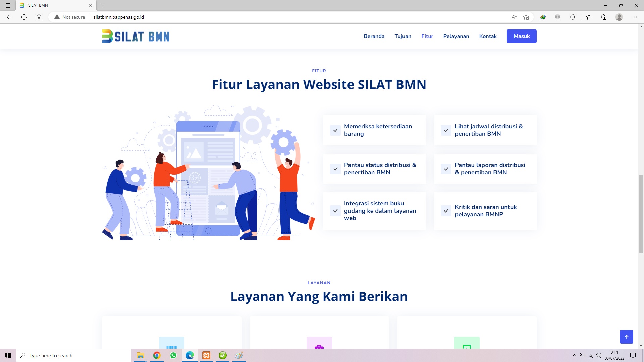Click checkmark beside Kritik dan saran

[x=446, y=211]
